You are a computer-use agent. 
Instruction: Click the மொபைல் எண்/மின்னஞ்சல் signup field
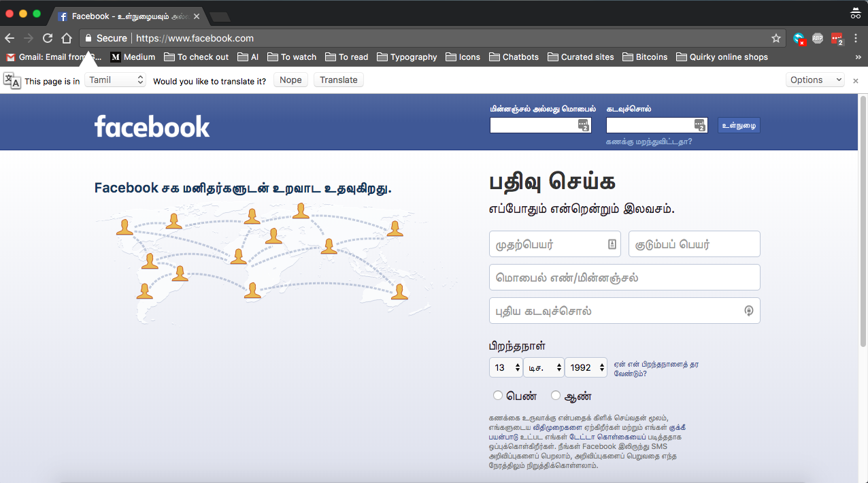624,278
